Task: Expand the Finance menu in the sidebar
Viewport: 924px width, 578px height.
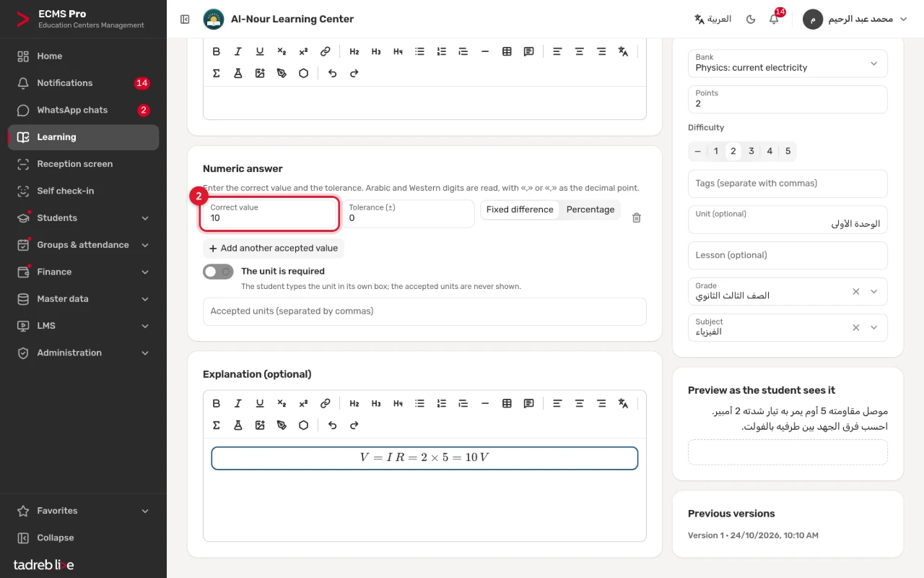Action: pos(83,272)
